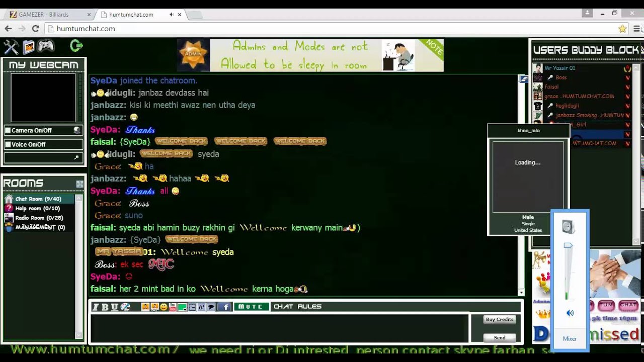
Task: Open the tools/settings wrench icon
Action: (11, 47)
